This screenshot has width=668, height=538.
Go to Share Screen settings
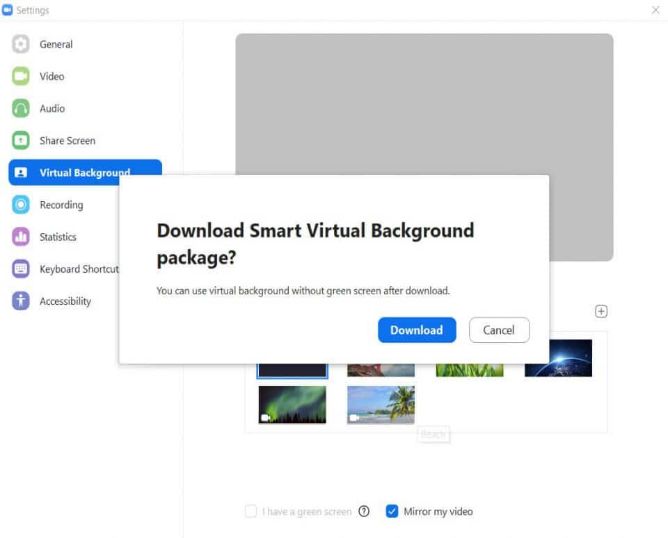point(67,141)
